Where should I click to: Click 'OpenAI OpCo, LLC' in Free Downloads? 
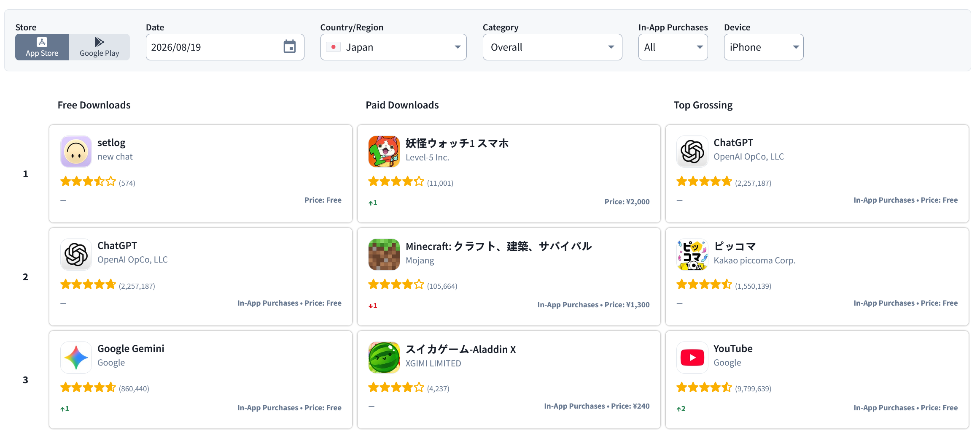pos(132,260)
